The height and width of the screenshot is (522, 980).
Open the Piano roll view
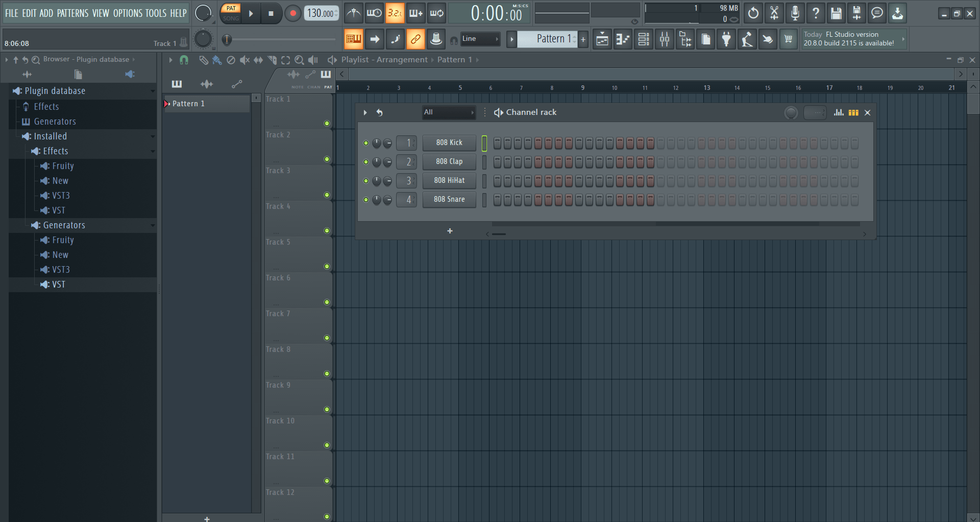point(623,39)
